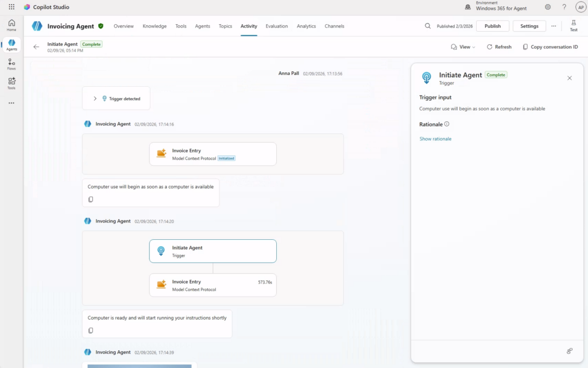Click the Publish button
Screen dimensions: 588x368
point(492,26)
